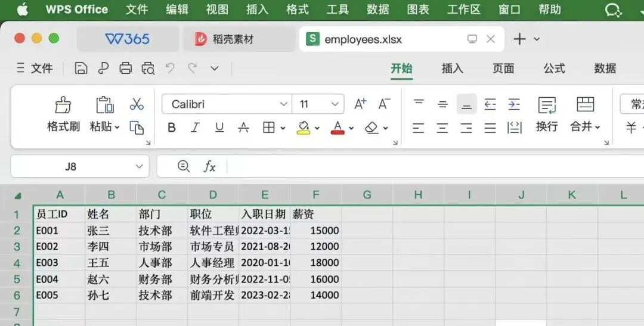Click the Justify alignment icon
644x326 pixels.
490,128
